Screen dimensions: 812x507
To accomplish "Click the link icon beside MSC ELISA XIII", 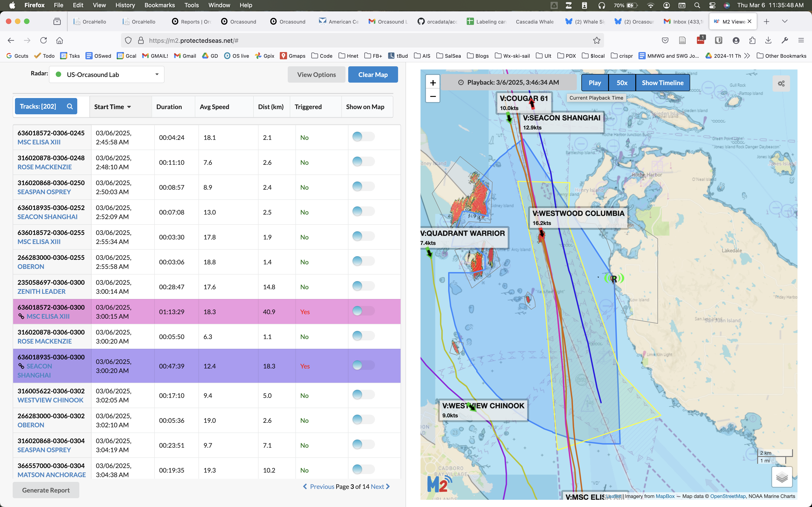I will click(21, 316).
